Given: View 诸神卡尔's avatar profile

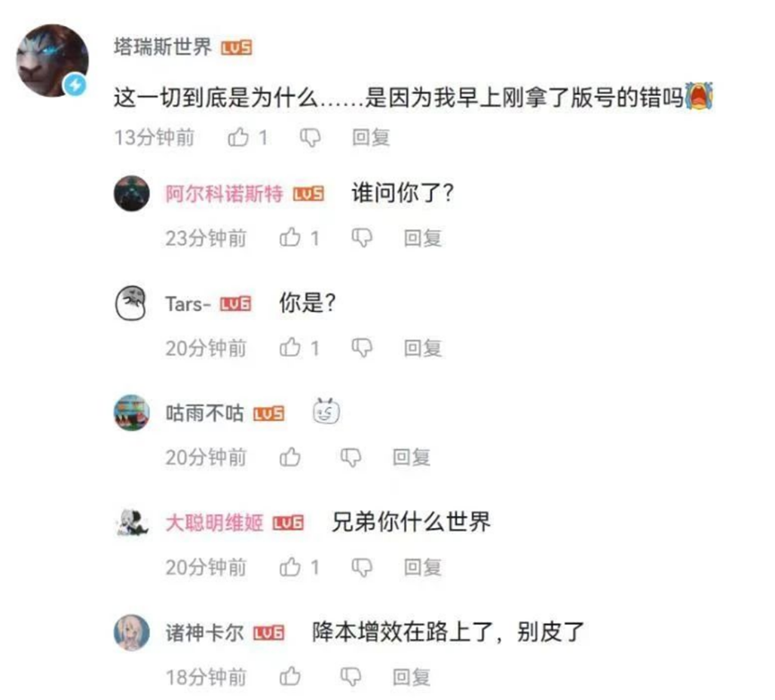Looking at the screenshot, I should 132,633.
